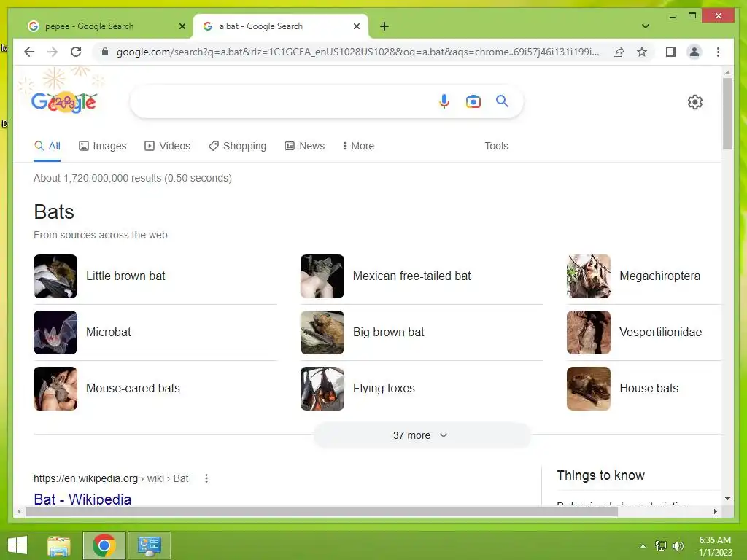747x560 pixels.
Task: Bookmark this page with the star icon
Action: (642, 52)
